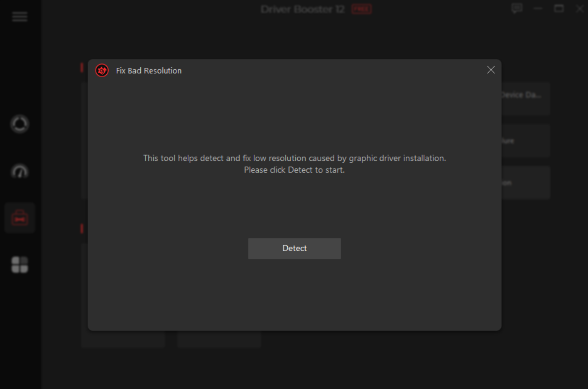Switch to the Scan section in the sidebar
This screenshot has width=588, height=389.
[19, 124]
